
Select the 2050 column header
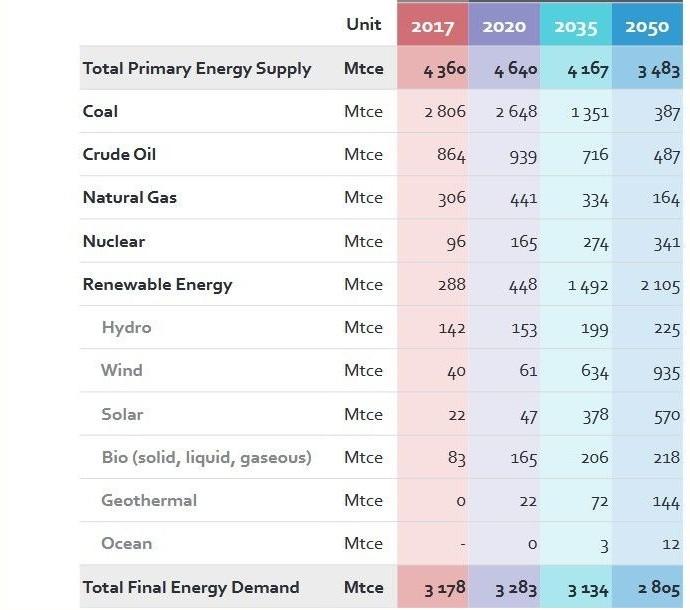tap(647, 26)
